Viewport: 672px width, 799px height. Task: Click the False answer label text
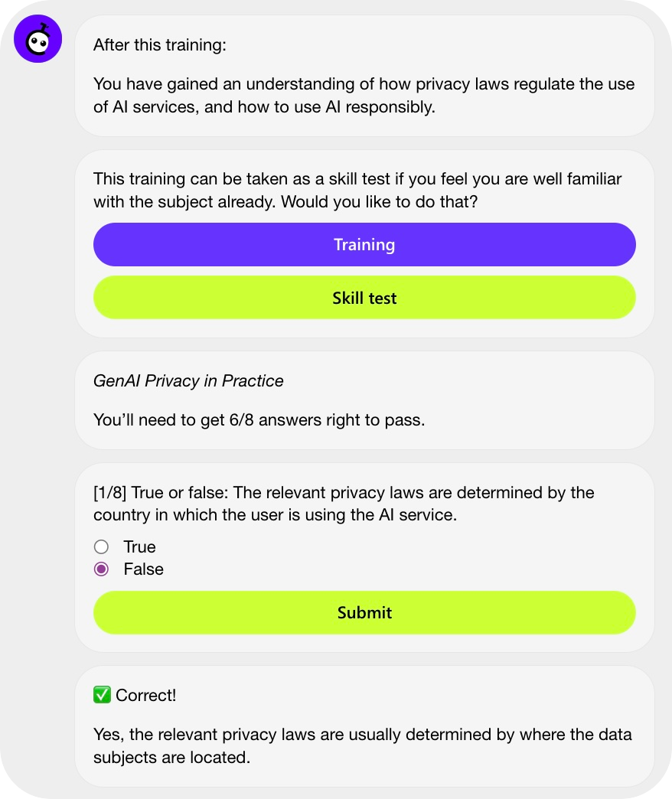144,569
